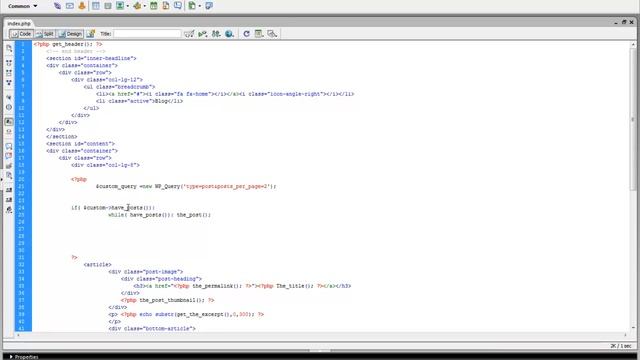Click the Open Documents coding toolbar icon
Viewport: 640px width, 360px height.
[9, 48]
